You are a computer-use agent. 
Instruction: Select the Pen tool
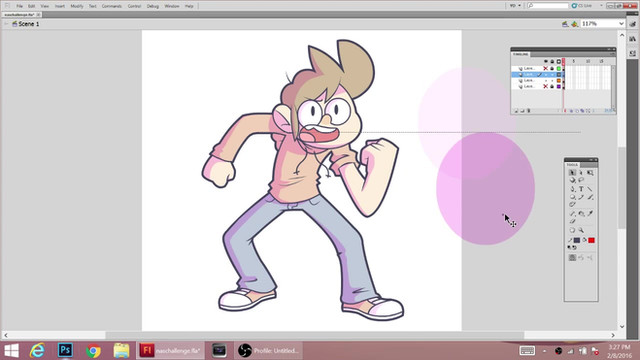coord(572,189)
